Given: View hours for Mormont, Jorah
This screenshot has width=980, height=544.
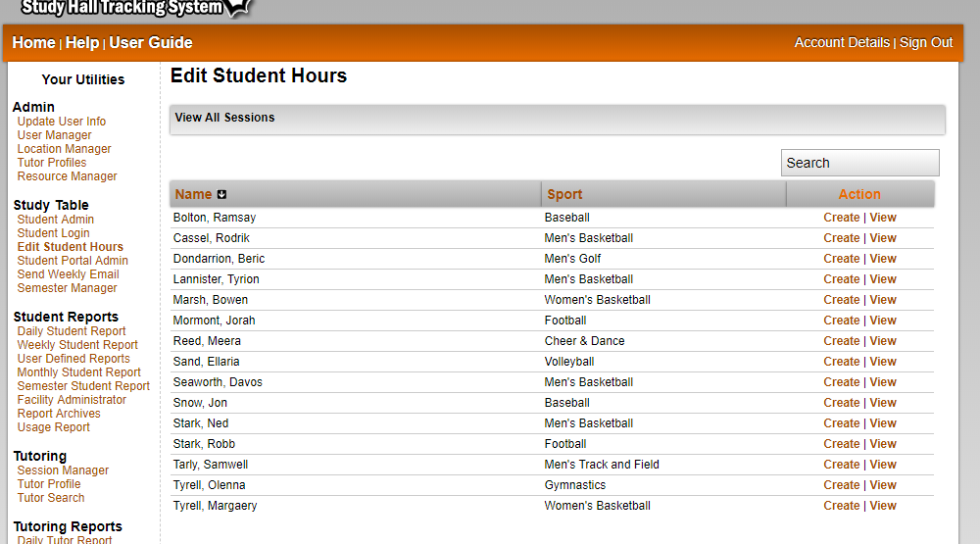Looking at the screenshot, I should point(883,321).
